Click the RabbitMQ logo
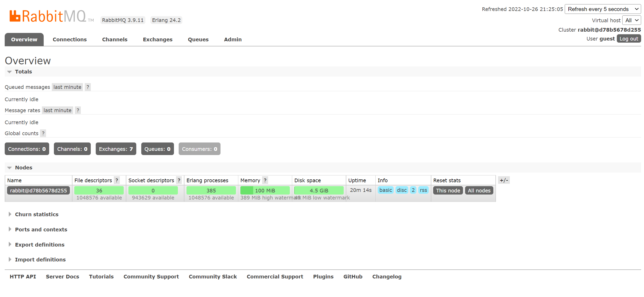 coord(48,16)
